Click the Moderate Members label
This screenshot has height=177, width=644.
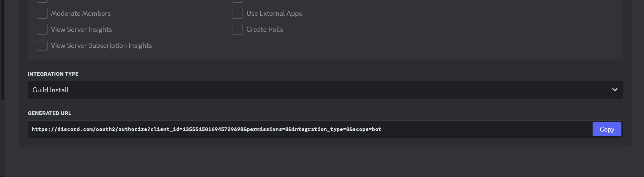[x=81, y=13]
